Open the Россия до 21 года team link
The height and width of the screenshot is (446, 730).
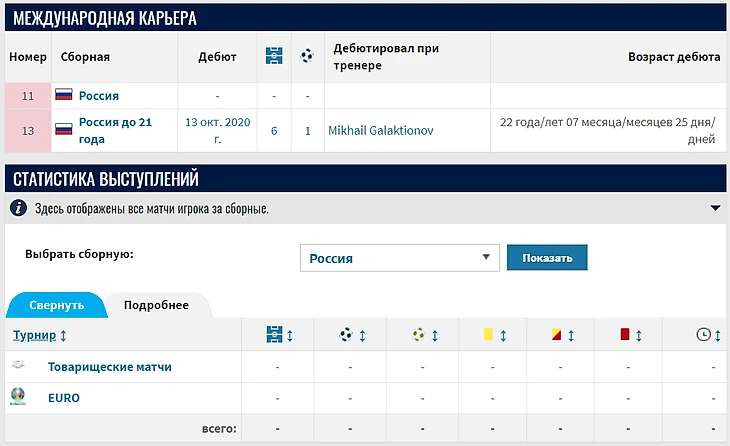point(115,130)
